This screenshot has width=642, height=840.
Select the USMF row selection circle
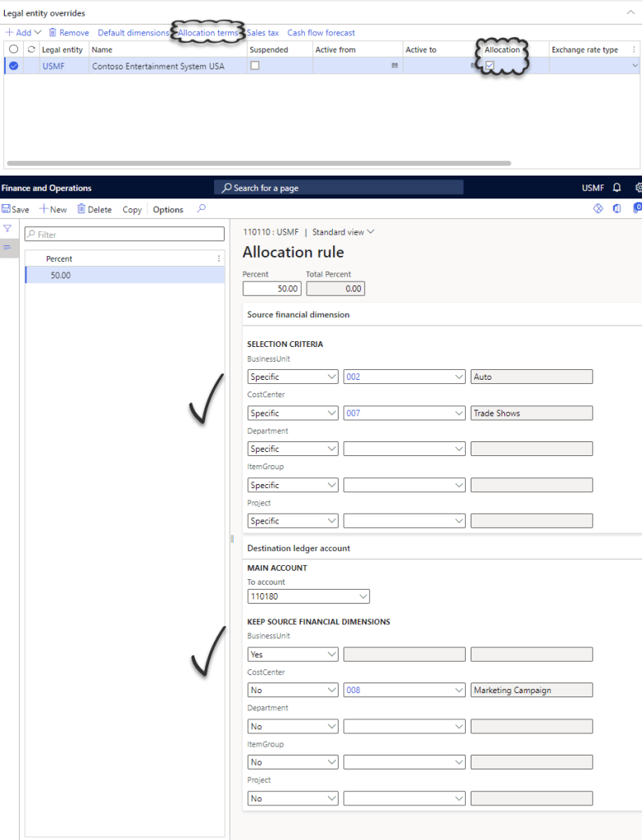coord(13,66)
